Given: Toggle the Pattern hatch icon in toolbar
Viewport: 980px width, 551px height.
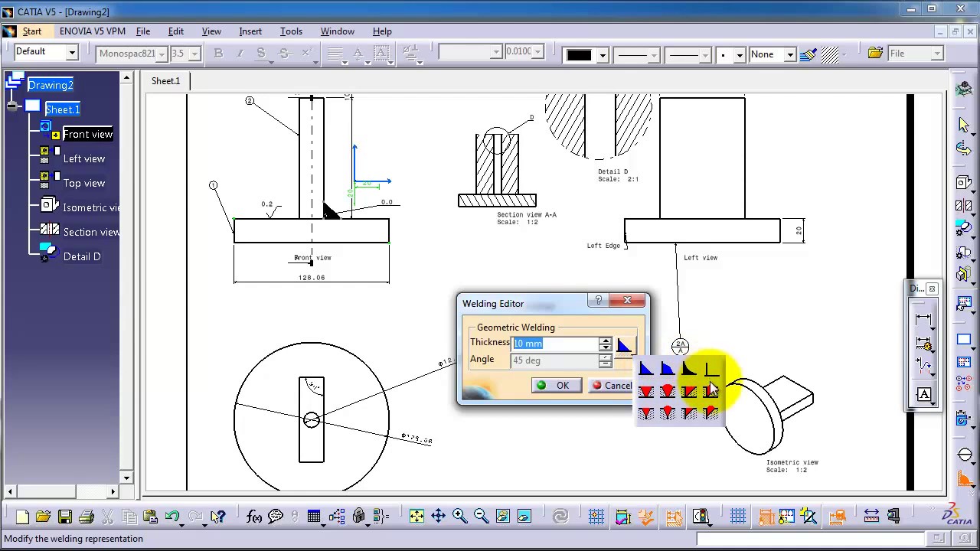Looking at the screenshot, I should 830,54.
